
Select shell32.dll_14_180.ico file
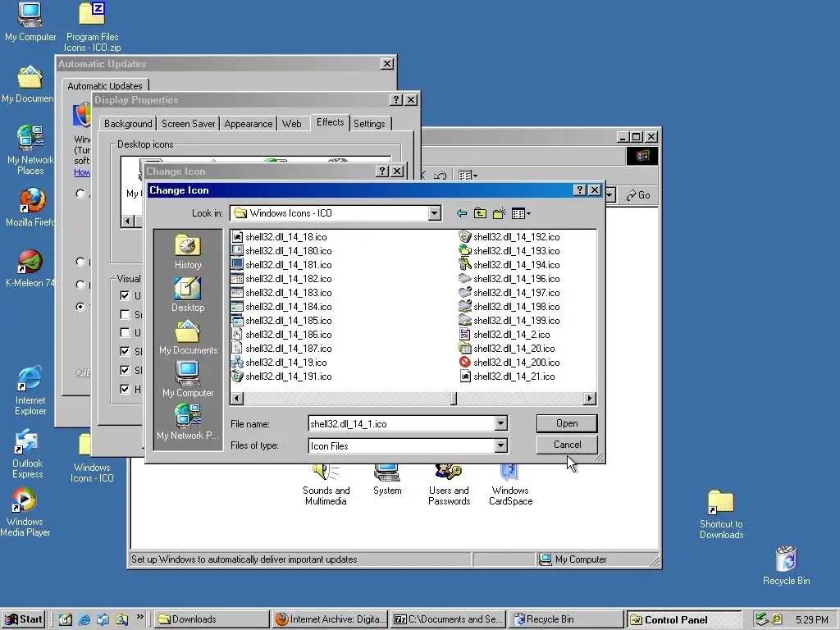(282, 251)
